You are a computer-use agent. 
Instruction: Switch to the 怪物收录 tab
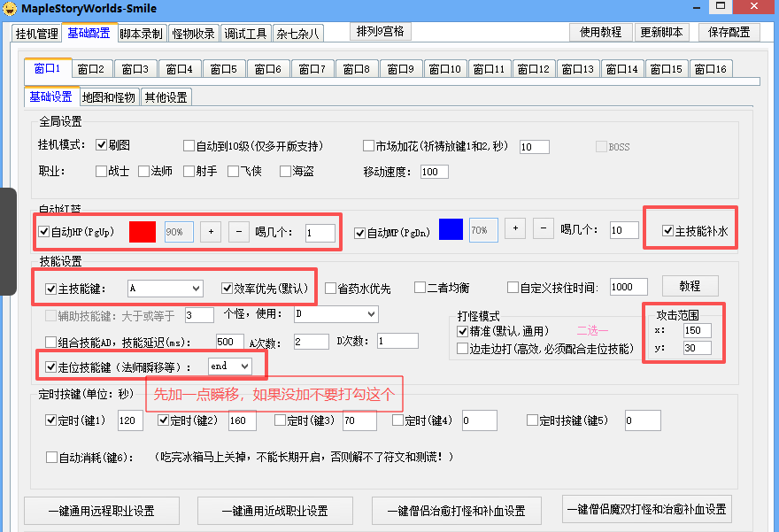pos(192,34)
